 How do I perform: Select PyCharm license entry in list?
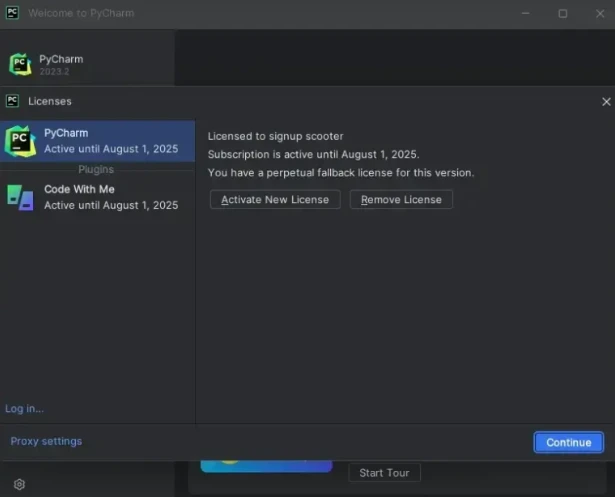[98, 141]
